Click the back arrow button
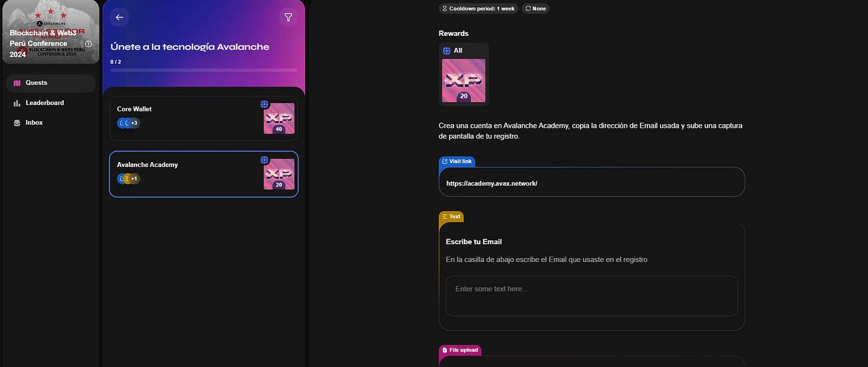This screenshot has width=868, height=367. tap(119, 17)
